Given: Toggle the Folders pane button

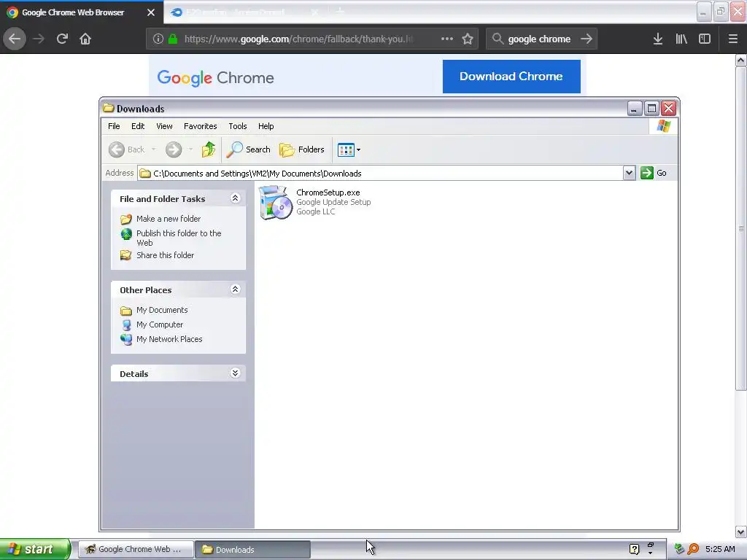Looking at the screenshot, I should 302,149.
